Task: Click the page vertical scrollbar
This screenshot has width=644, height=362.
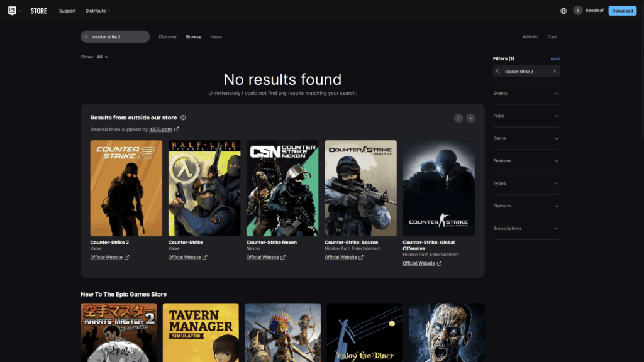Action: (x=642, y=70)
